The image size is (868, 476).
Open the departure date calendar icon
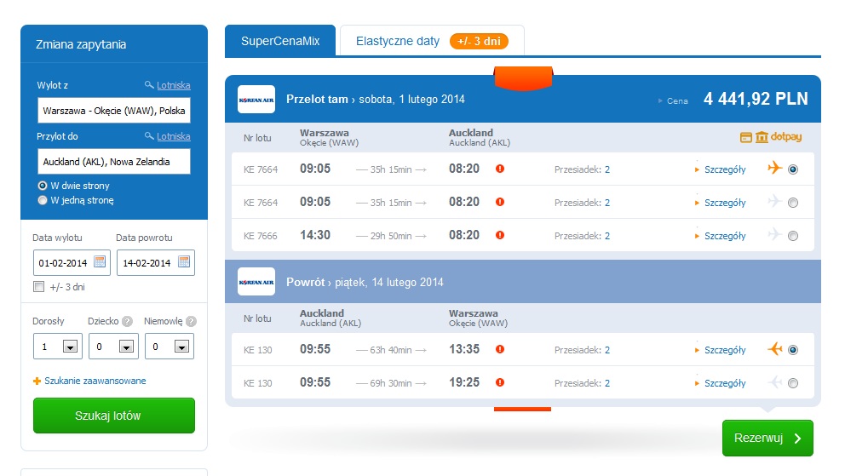(100, 261)
